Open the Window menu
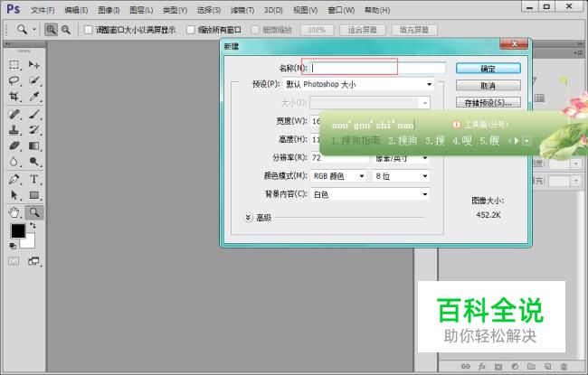The width and height of the screenshot is (588, 375). pyautogui.click(x=341, y=10)
